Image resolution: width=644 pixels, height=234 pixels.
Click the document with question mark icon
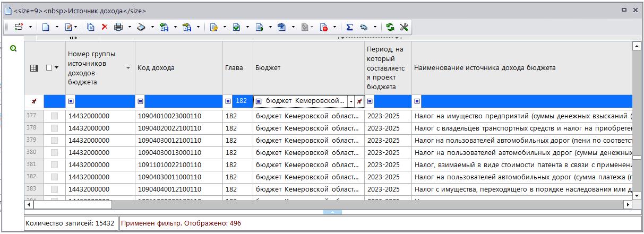(x=214, y=27)
